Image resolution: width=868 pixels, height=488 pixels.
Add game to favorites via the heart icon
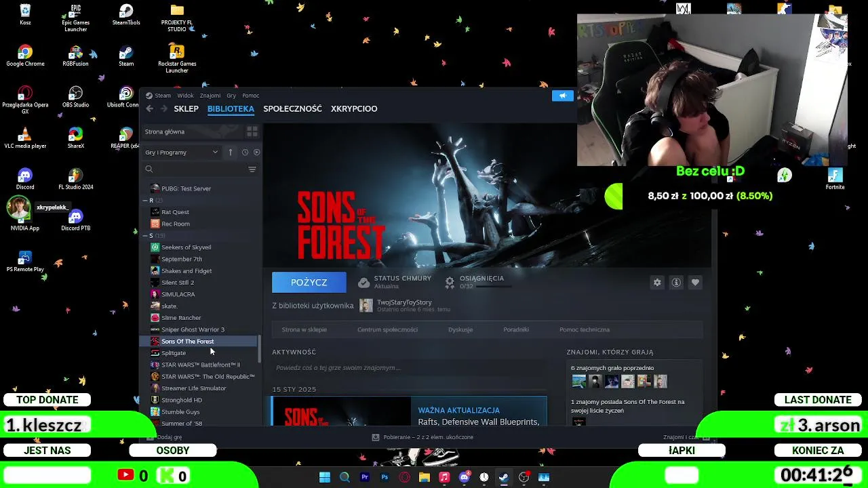tap(695, 283)
